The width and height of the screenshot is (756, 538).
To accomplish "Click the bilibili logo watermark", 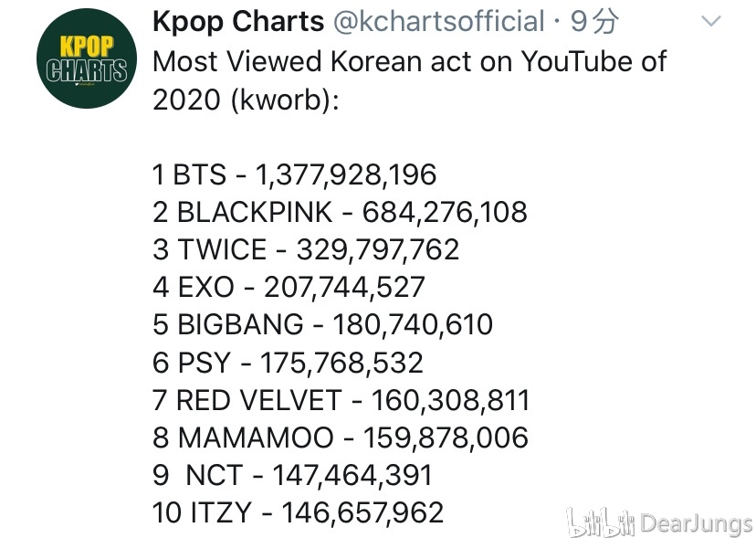I will pos(599,523).
